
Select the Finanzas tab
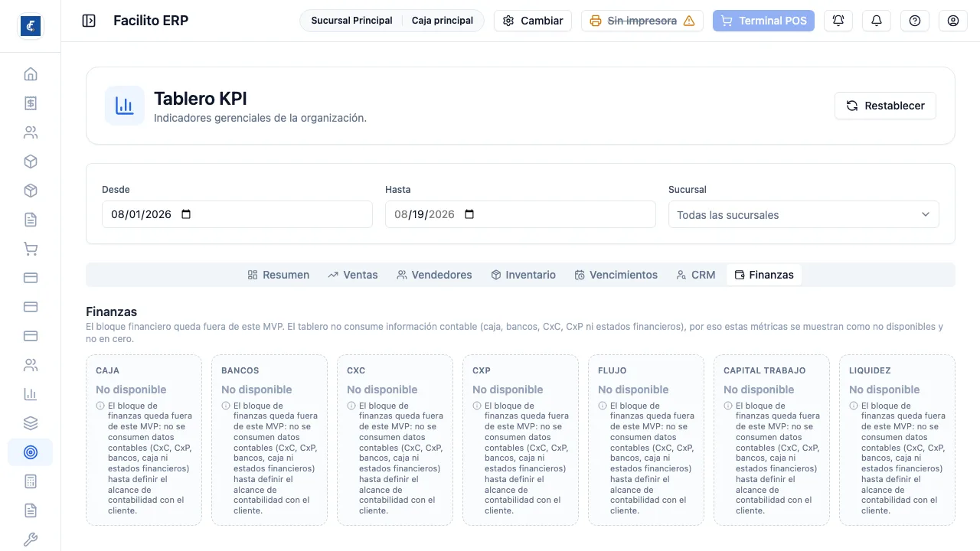click(x=764, y=275)
